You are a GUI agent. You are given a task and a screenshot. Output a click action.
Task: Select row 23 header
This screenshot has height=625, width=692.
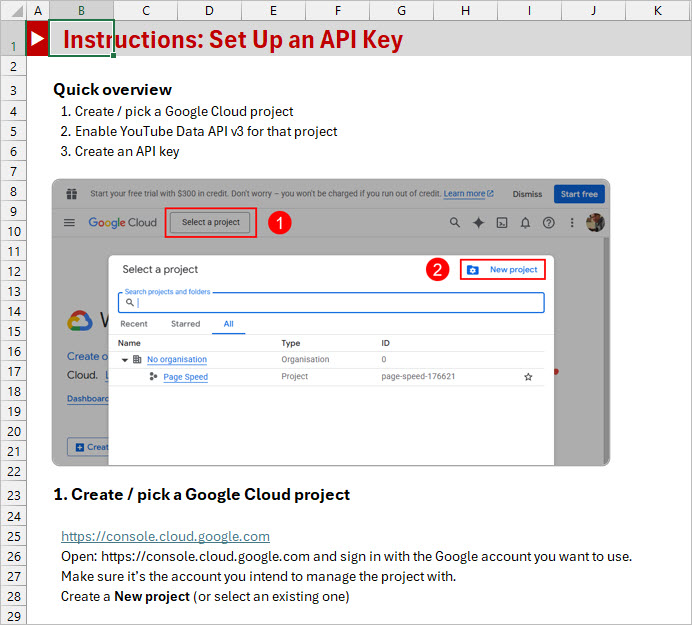click(x=14, y=495)
